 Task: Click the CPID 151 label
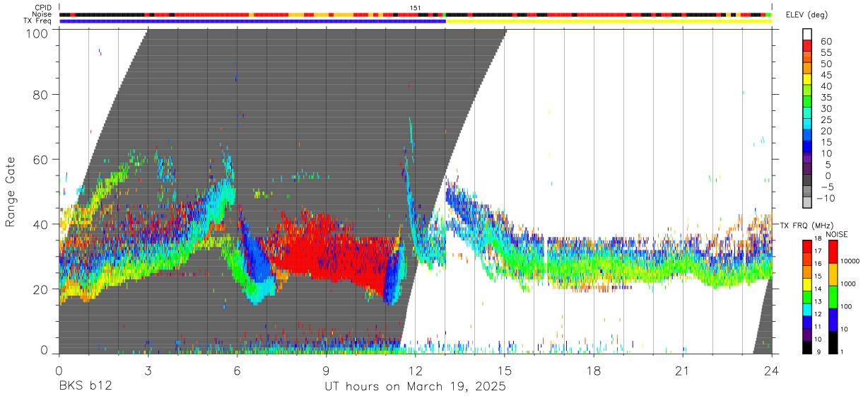tap(416, 8)
